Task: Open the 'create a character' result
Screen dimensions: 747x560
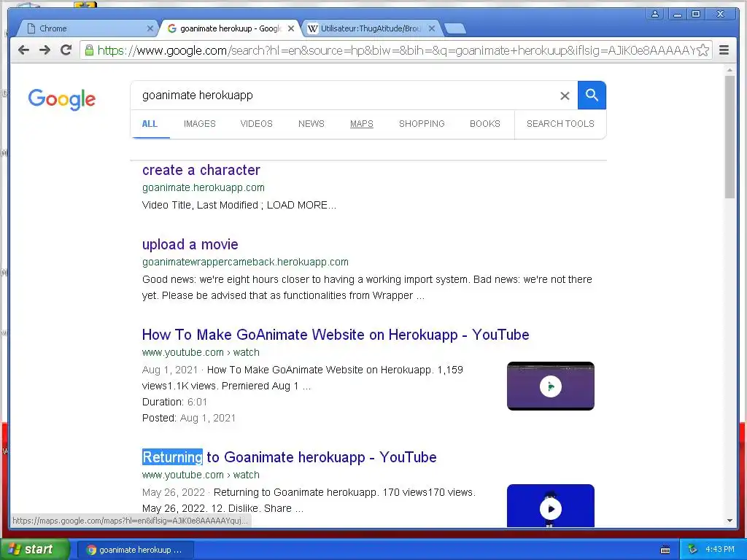Action: (x=201, y=170)
